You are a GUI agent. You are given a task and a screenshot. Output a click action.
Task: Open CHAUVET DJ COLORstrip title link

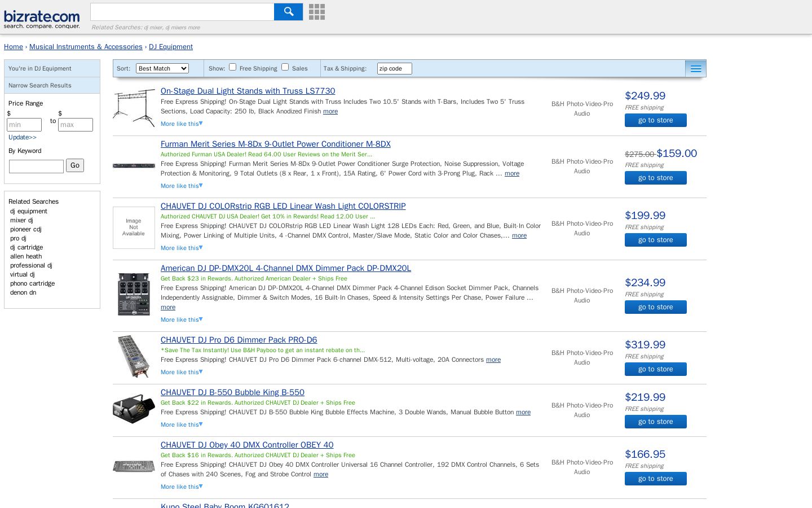pos(283,206)
